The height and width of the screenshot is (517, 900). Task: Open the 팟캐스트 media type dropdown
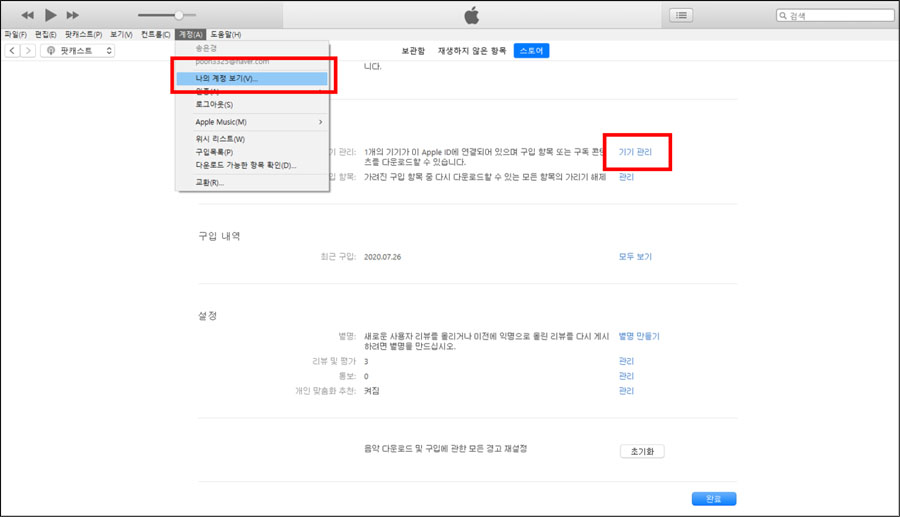click(x=79, y=50)
